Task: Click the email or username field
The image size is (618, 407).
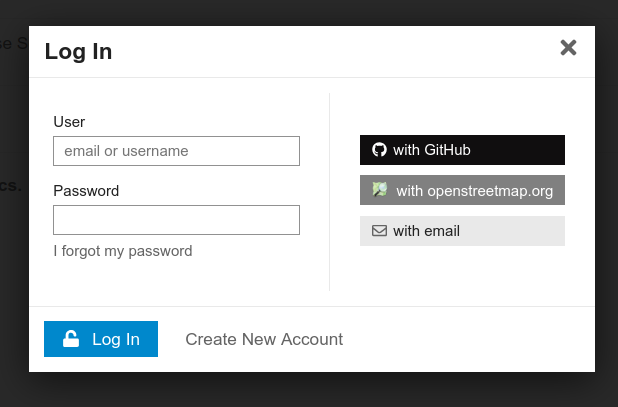Action: tap(176, 151)
